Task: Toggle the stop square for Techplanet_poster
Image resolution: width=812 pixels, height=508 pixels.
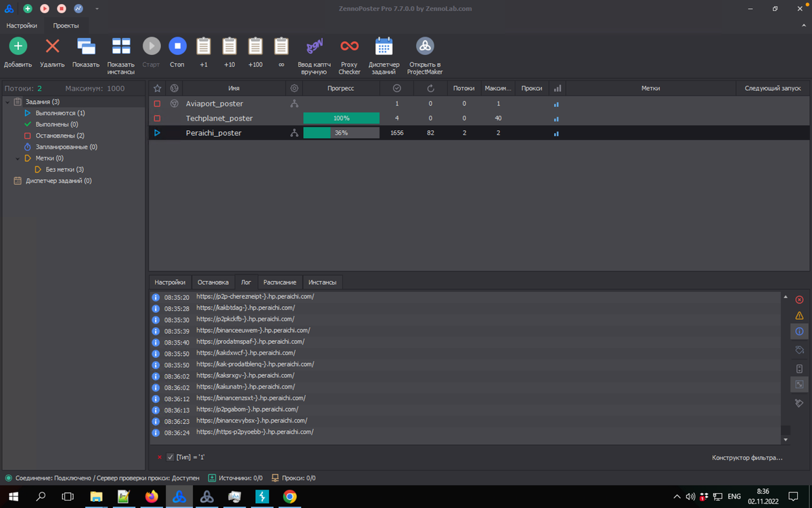Action: coord(157,119)
